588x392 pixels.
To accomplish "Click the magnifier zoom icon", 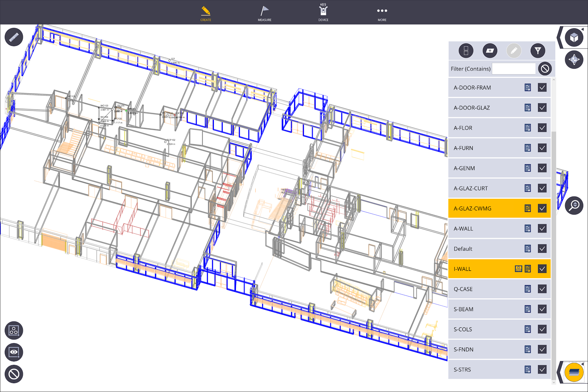I will pos(574,205).
